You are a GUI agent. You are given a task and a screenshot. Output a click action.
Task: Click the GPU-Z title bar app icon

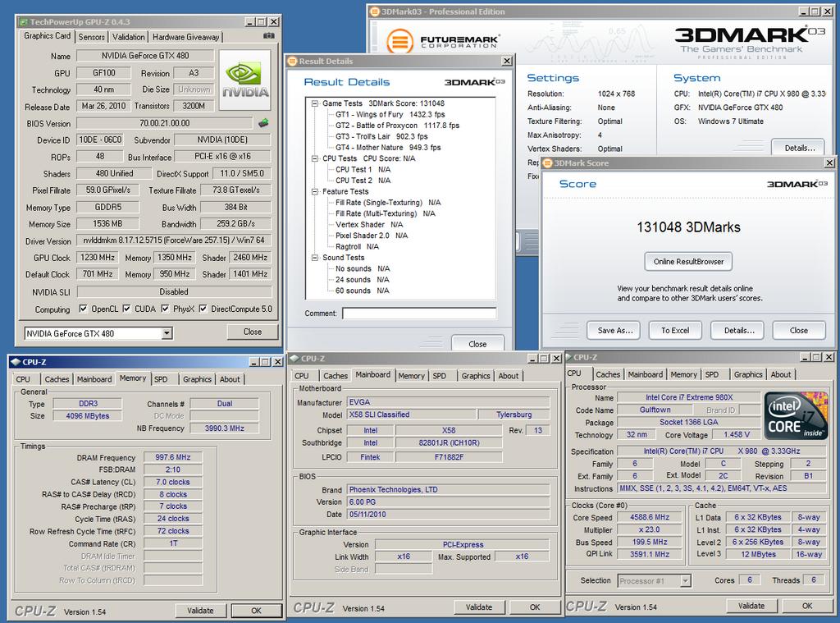(24, 22)
